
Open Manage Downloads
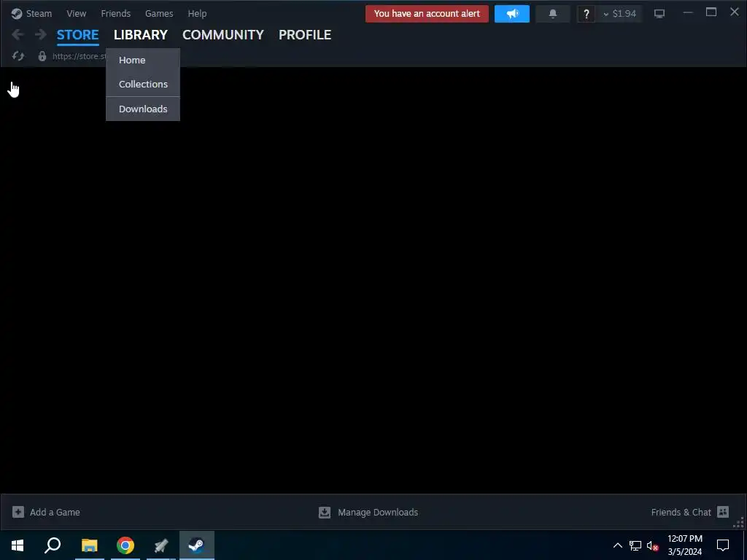(x=368, y=513)
